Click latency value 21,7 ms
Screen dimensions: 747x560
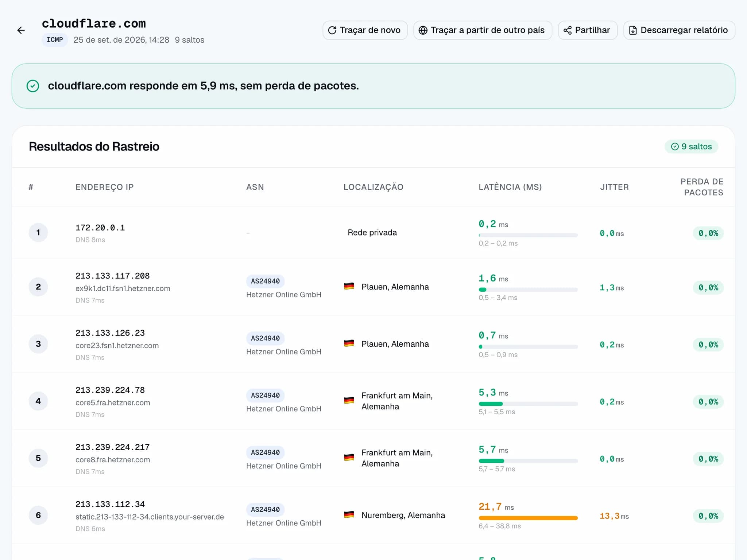click(x=496, y=507)
